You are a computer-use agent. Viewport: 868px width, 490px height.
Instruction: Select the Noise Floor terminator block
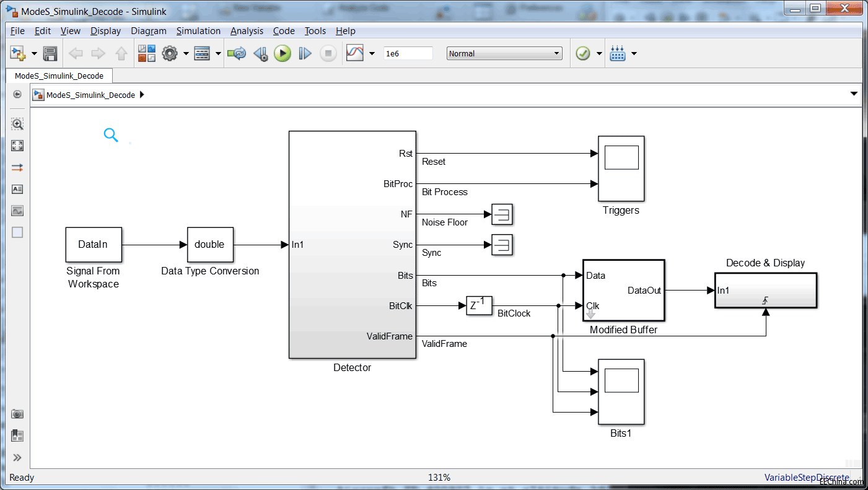[502, 215]
